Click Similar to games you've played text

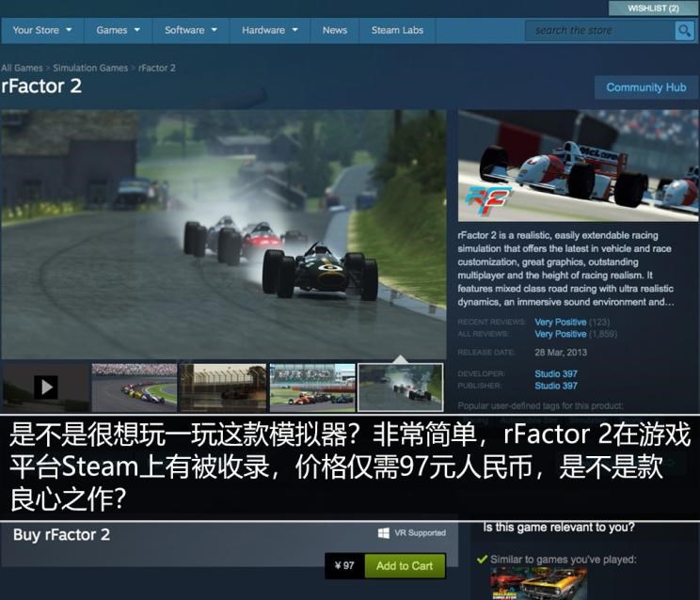point(564,560)
